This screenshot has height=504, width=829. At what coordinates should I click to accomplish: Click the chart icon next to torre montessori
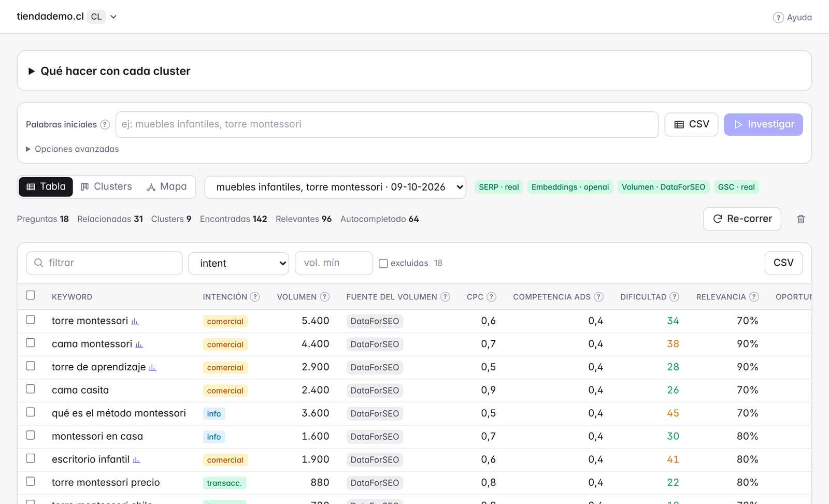pyautogui.click(x=135, y=322)
